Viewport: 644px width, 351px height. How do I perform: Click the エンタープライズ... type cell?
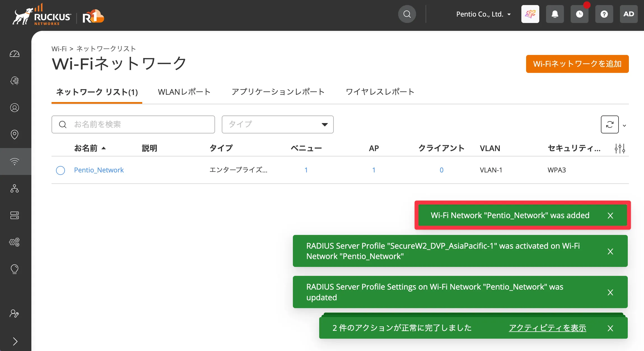[238, 170]
